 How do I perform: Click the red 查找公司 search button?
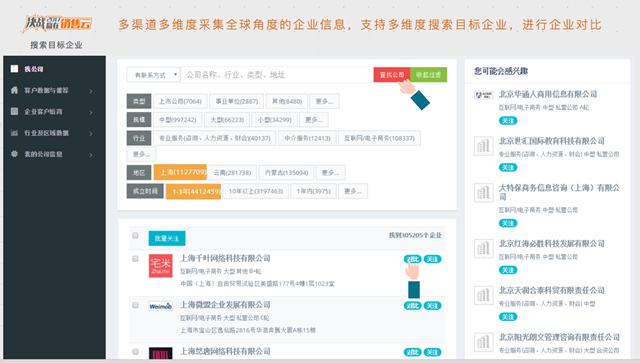click(392, 75)
